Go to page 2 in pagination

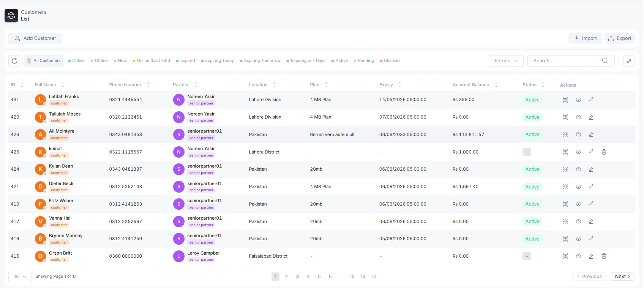click(x=286, y=277)
